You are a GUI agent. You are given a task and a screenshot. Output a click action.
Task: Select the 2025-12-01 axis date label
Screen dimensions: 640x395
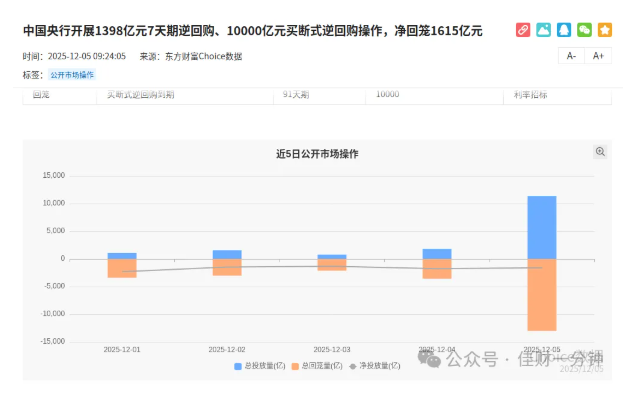[122, 350]
